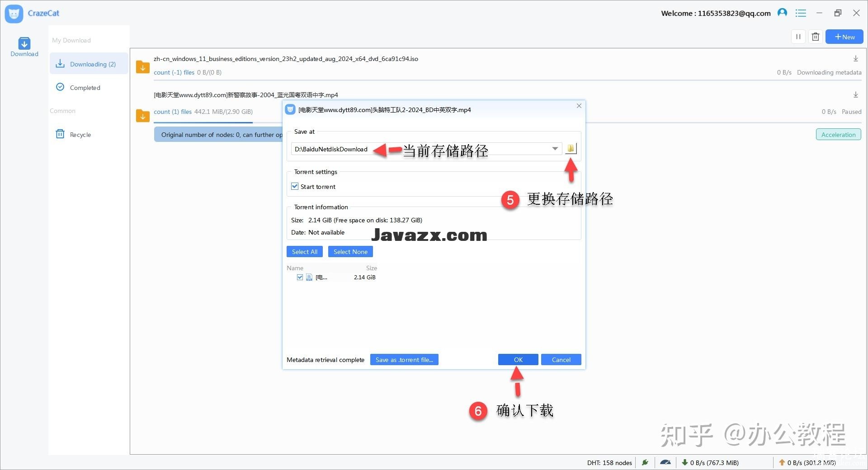The image size is (868, 470).
Task: Click 'Downloading metadata' status text
Action: pyautogui.click(x=829, y=72)
